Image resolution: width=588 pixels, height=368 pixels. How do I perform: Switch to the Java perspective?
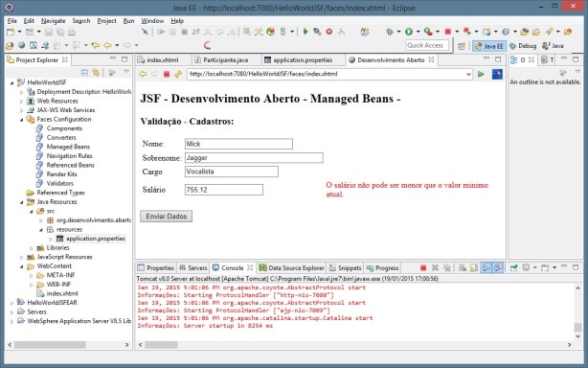[553, 46]
